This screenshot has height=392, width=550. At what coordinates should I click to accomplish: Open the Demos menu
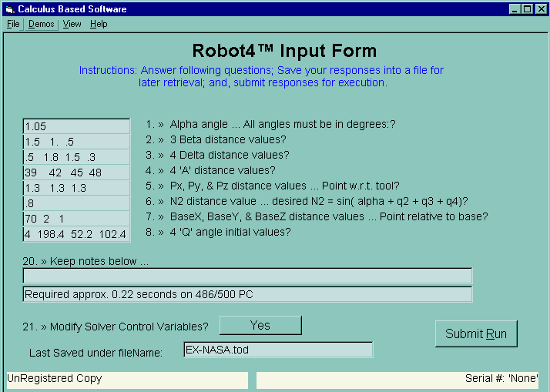[x=42, y=24]
